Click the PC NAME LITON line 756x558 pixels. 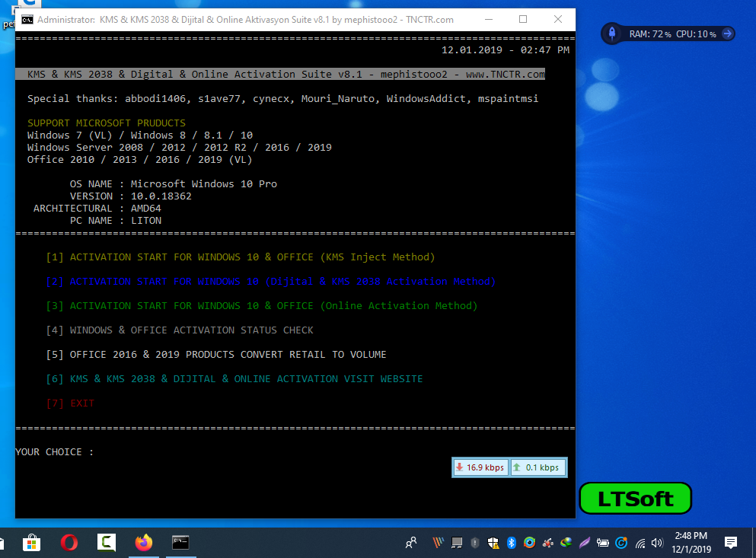point(115,221)
